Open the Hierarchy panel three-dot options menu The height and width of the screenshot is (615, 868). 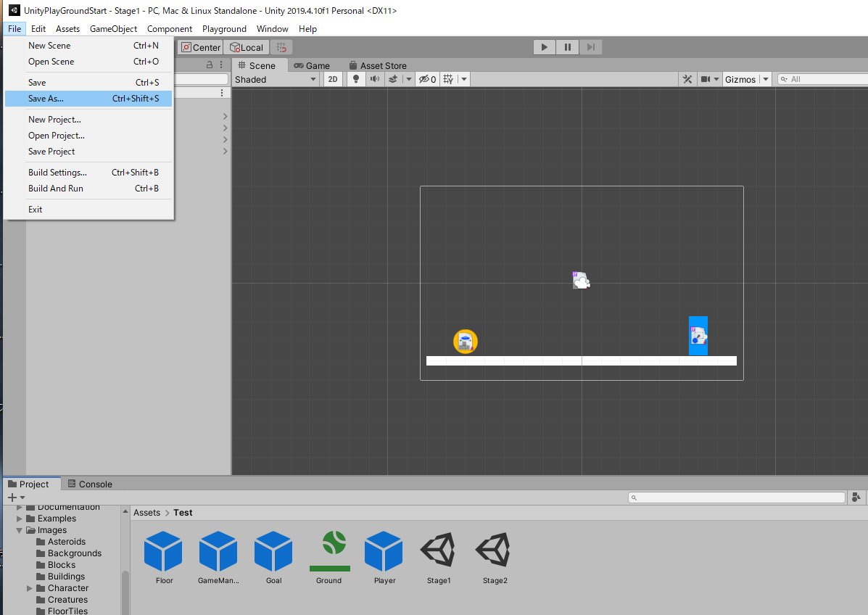point(221,65)
